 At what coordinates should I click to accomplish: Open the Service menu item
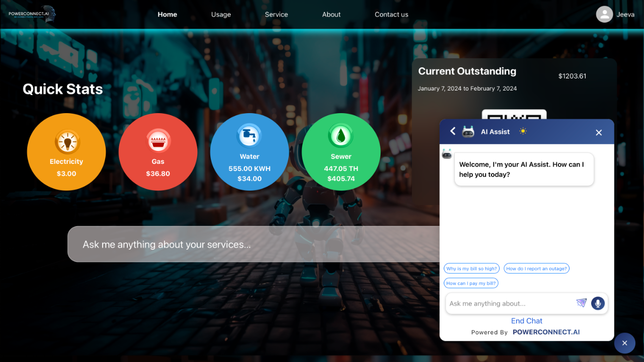pyautogui.click(x=276, y=15)
